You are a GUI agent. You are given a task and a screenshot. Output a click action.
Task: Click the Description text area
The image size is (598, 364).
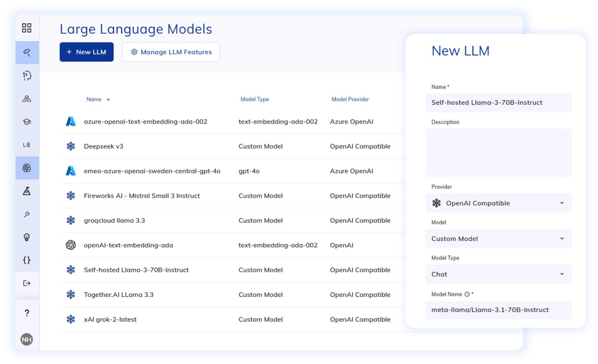(x=499, y=153)
